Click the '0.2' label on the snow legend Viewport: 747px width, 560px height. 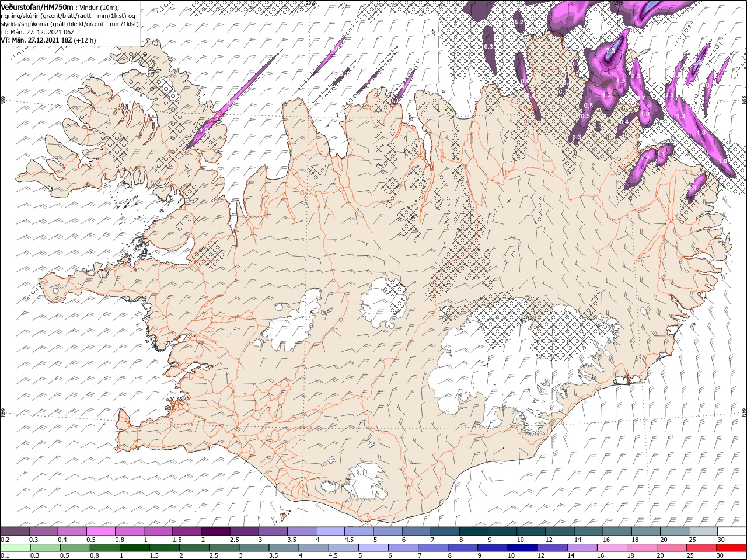[x=5, y=540]
